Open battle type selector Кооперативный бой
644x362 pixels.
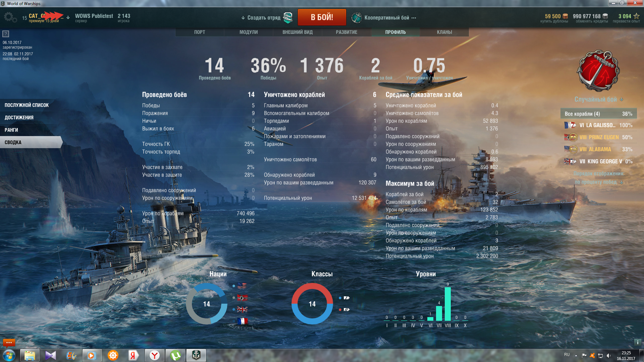click(x=390, y=18)
